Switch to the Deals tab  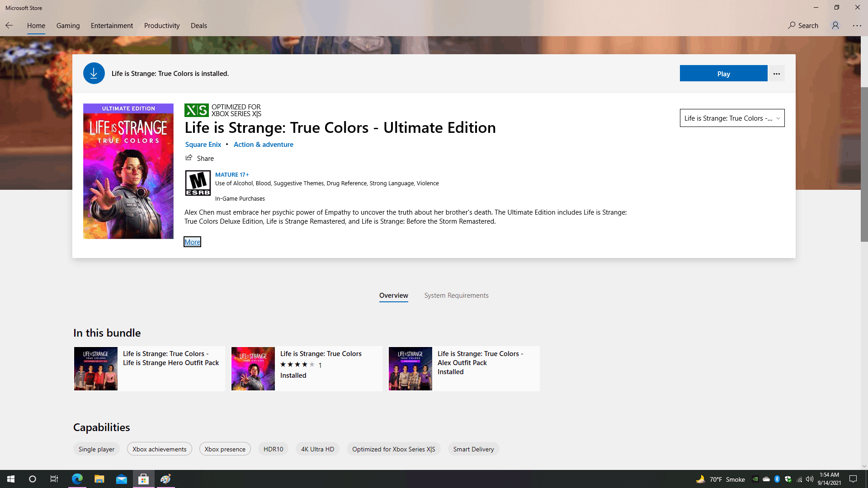[x=198, y=25]
